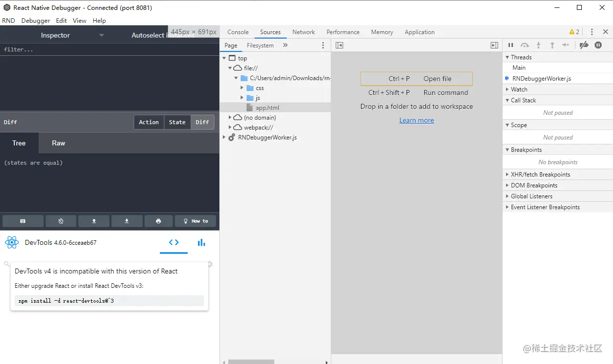Open the RND menu

(8, 21)
